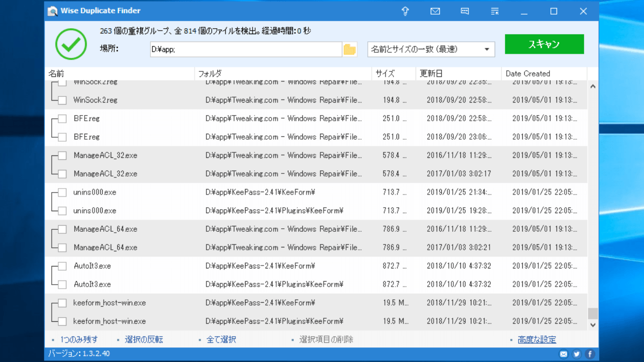The image size is (644, 362).
Task: Check ManageACL_64.exe dated 2016/11/18
Action: click(62, 229)
